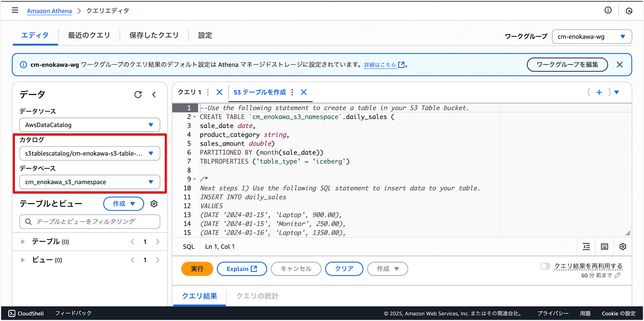Click the format query icon
Viewport: 644px width, 321px height.
pyautogui.click(x=586, y=247)
